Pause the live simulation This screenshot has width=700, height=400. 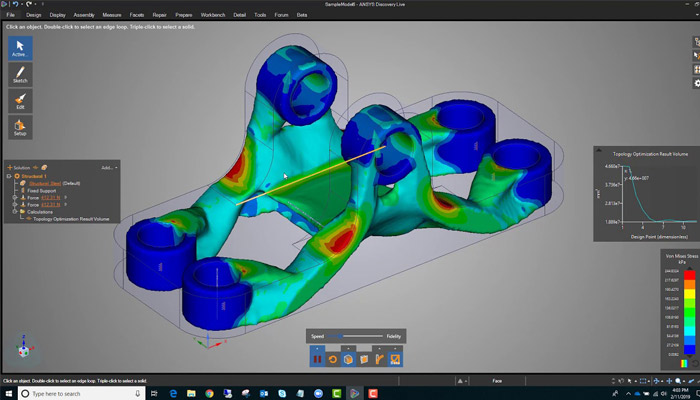tap(317, 359)
